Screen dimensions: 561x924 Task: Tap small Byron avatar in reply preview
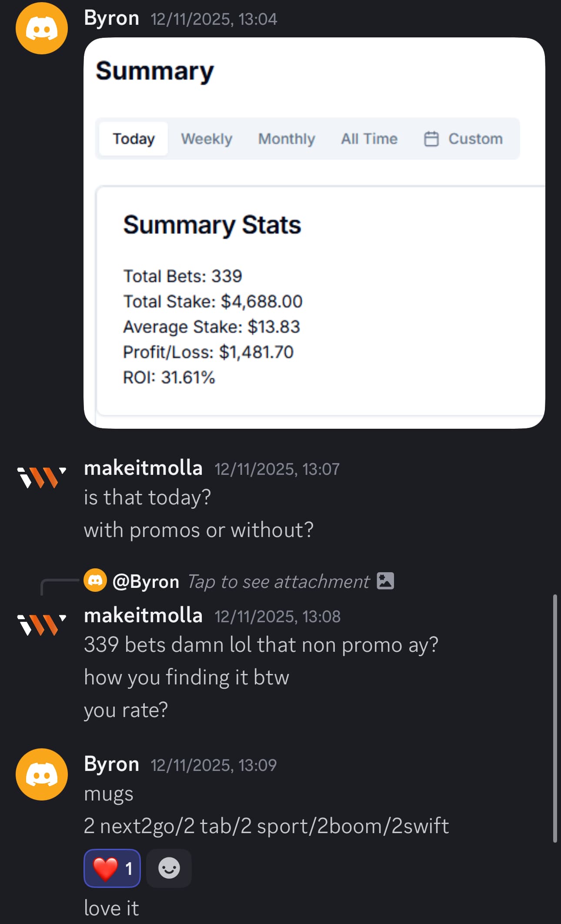95,580
